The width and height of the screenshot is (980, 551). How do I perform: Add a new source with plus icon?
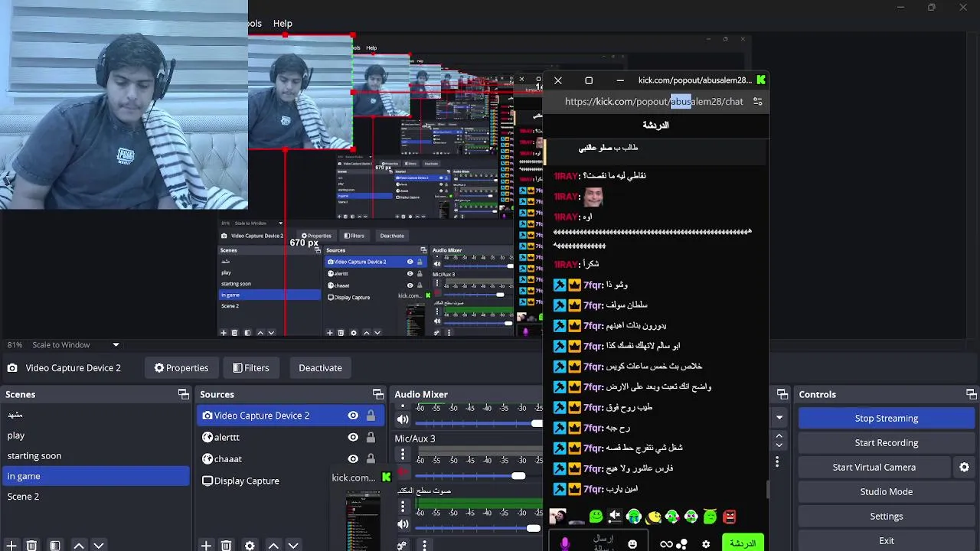(x=206, y=546)
